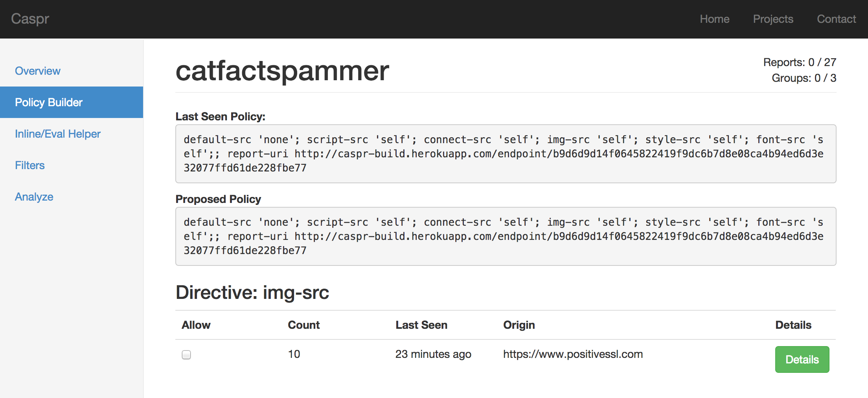The height and width of the screenshot is (398, 868).
Task: Click the 'Reports: 0 / 27' text
Action: (800, 62)
